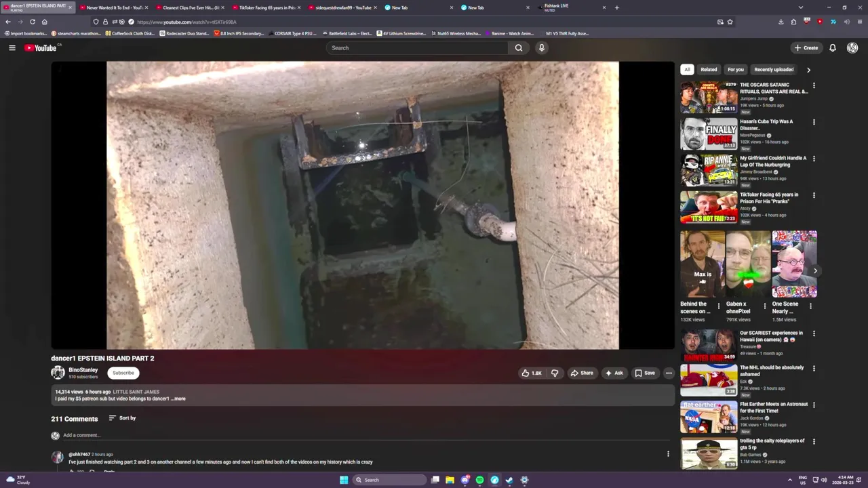Open the Hasan's Cuba Trip thumbnail

(709, 134)
